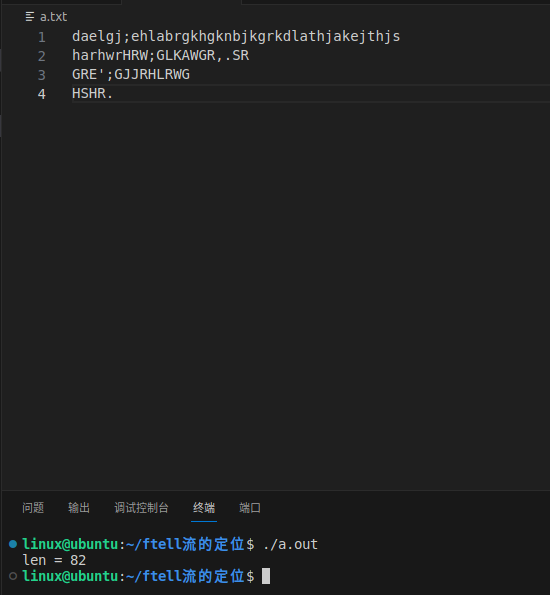This screenshot has height=595, width=550.
Task: Click line number 4 in gutter
Action: (42, 94)
